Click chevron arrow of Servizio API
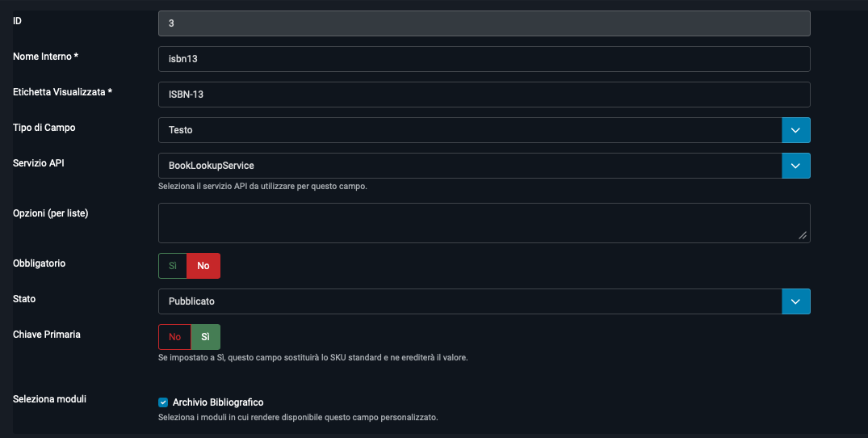The width and height of the screenshot is (868, 438). (x=795, y=166)
